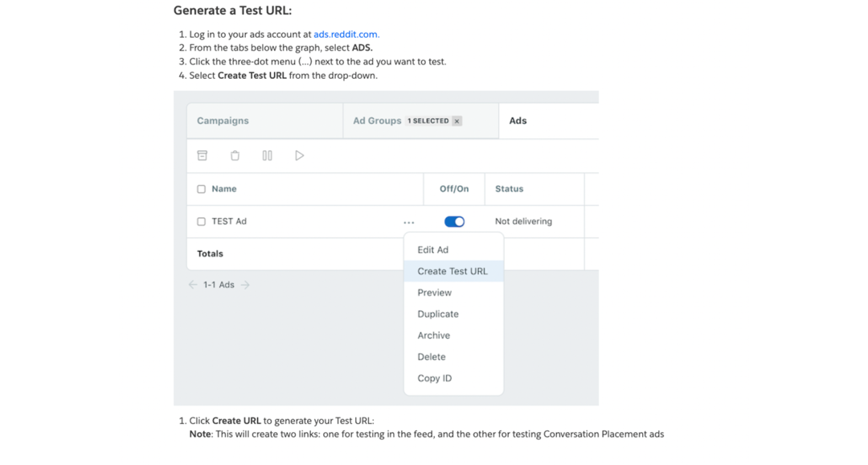868x465 pixels.
Task: Select the pause icon in the toolbar
Action: pos(267,155)
